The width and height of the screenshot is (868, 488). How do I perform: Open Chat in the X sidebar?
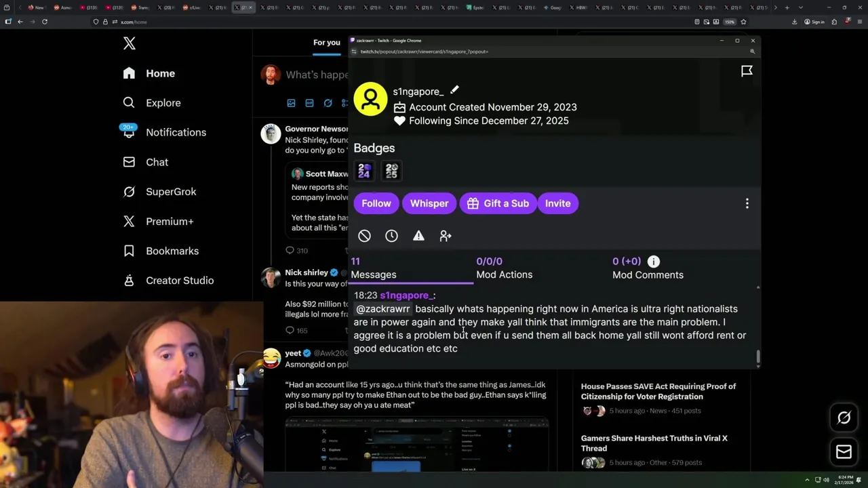[145, 162]
